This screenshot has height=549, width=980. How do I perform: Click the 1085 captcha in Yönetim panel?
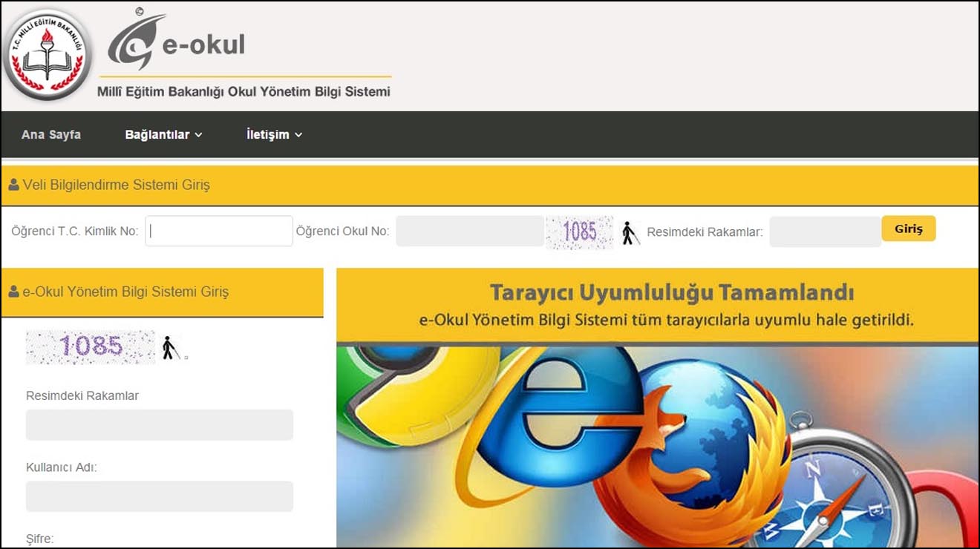click(91, 347)
